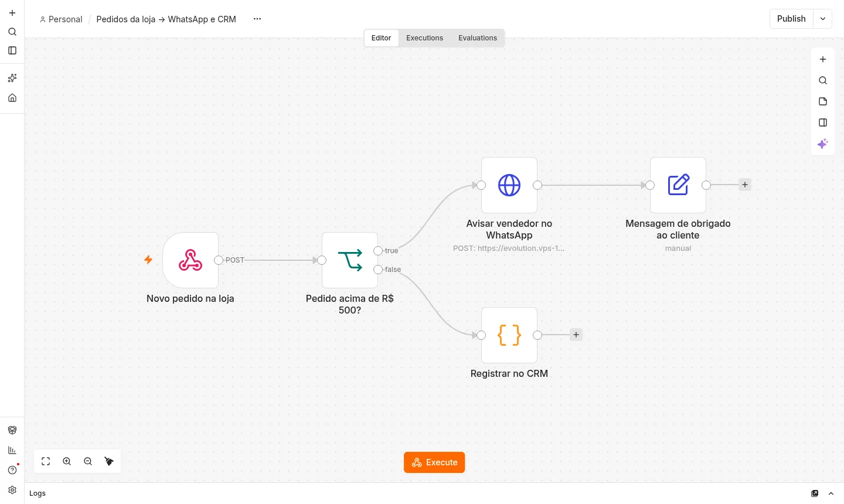Toggle the side panel icon in the canvas toolbar
The width and height of the screenshot is (844, 504).
pos(823,122)
